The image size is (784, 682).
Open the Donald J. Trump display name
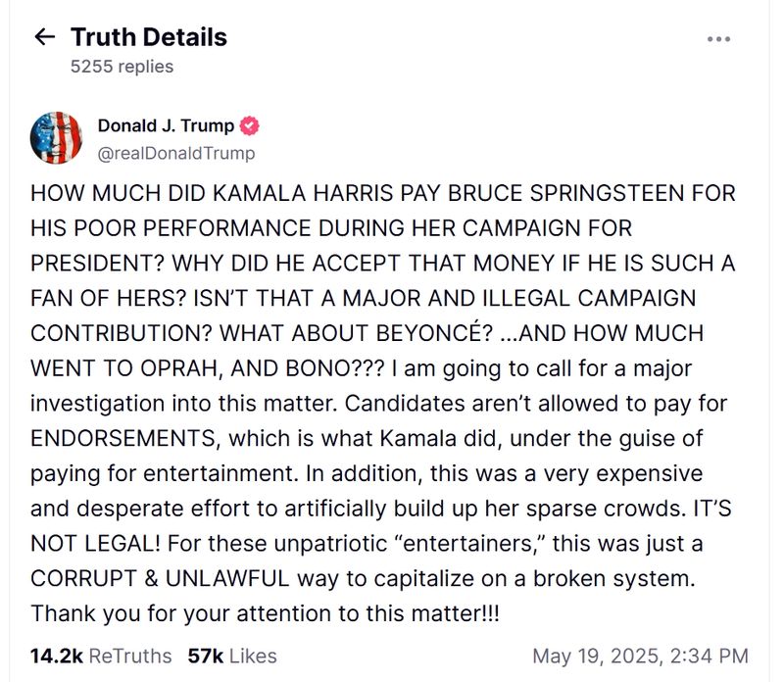coord(166,125)
